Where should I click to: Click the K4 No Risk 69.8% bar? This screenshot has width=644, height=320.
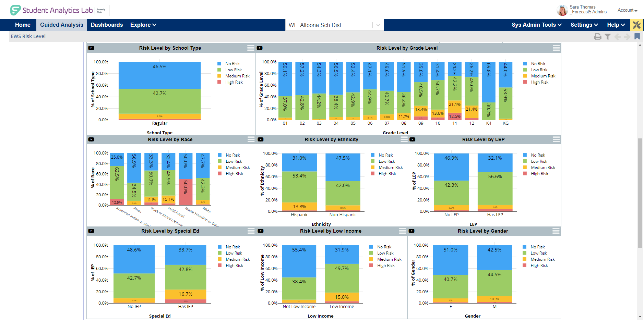click(x=489, y=82)
